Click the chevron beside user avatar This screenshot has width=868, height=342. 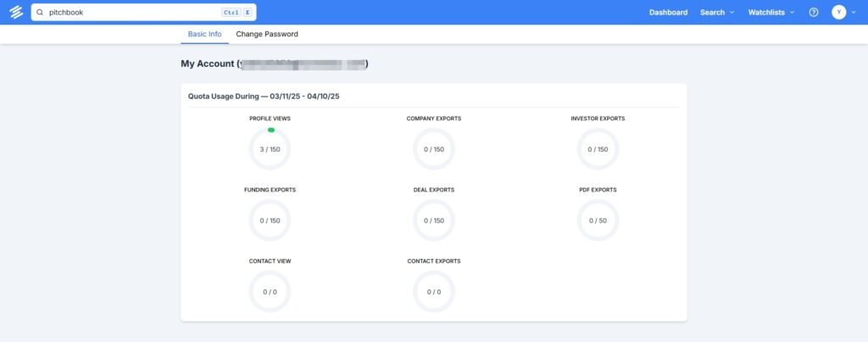coord(854,13)
